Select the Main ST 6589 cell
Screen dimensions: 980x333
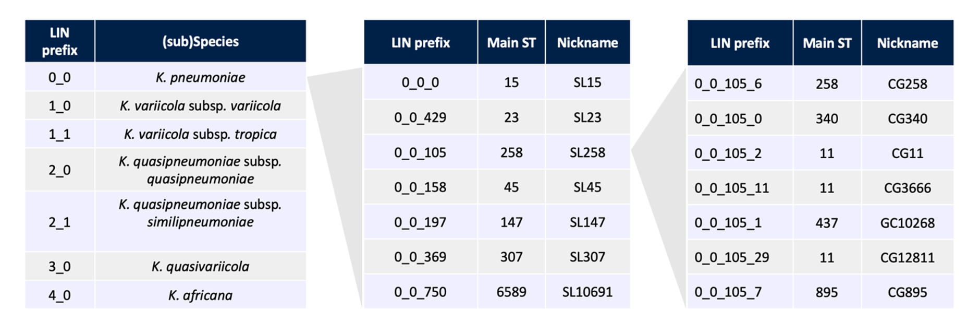[x=511, y=292]
